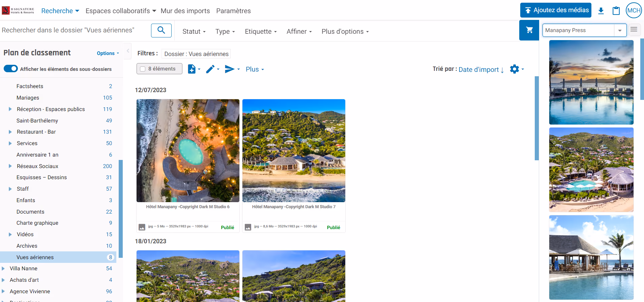Screen dimensions: 644x302
Task: Click the folder tree vertical scrollbar
Action: tap(121, 209)
